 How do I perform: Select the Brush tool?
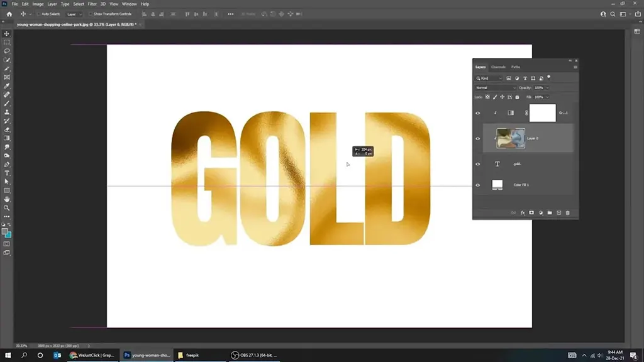6,104
